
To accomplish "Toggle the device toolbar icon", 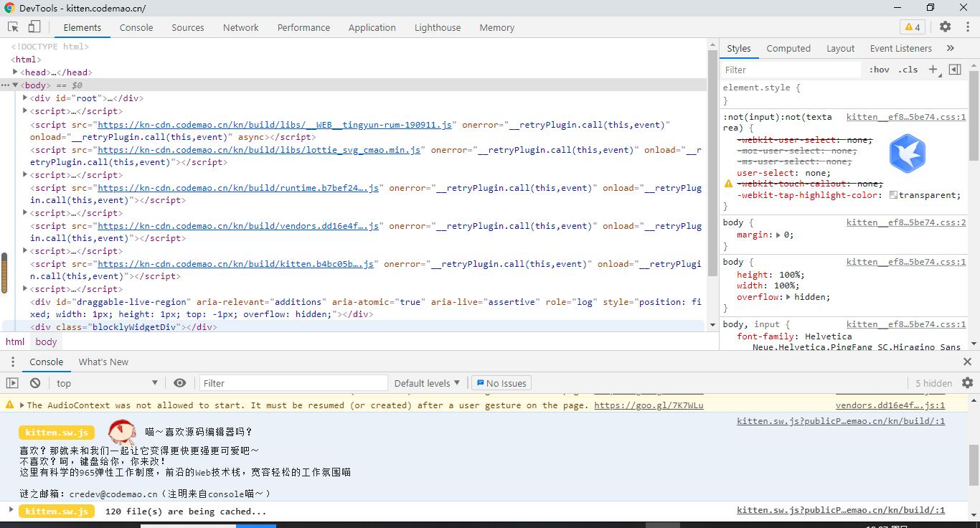I will click(34, 27).
